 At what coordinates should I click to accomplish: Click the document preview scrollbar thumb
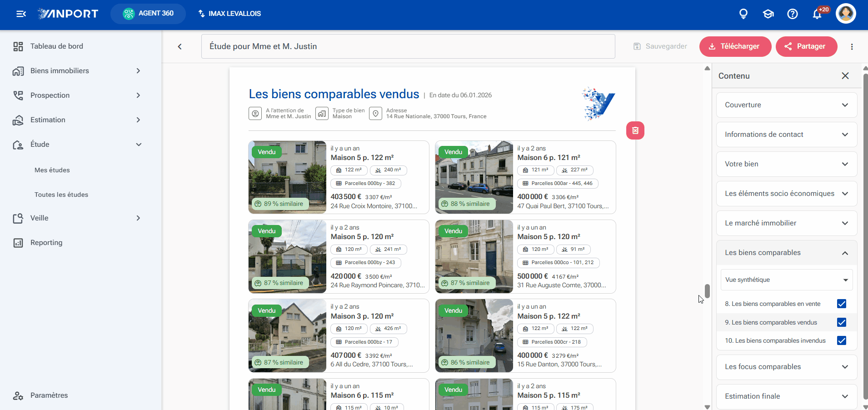pos(707,291)
